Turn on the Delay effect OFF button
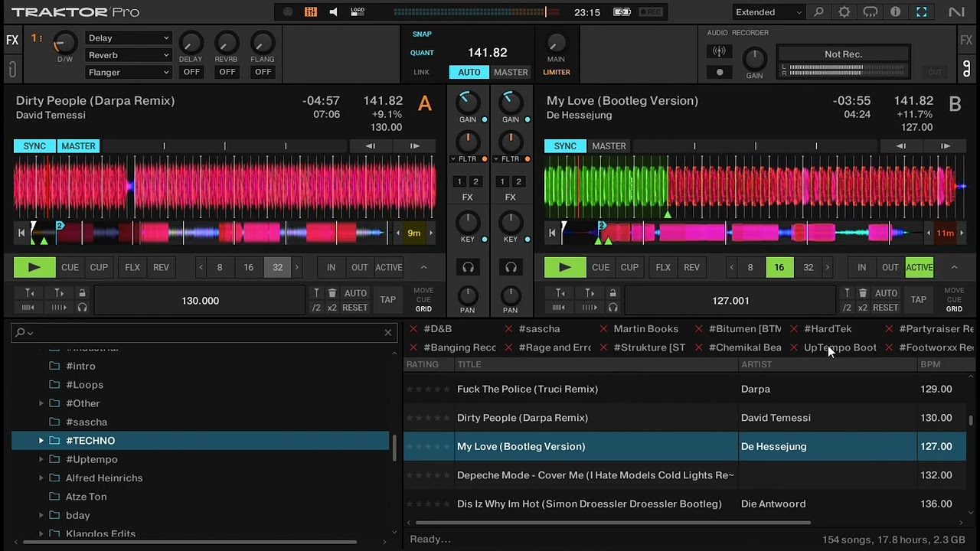Image resolution: width=980 pixels, height=551 pixels. [191, 72]
